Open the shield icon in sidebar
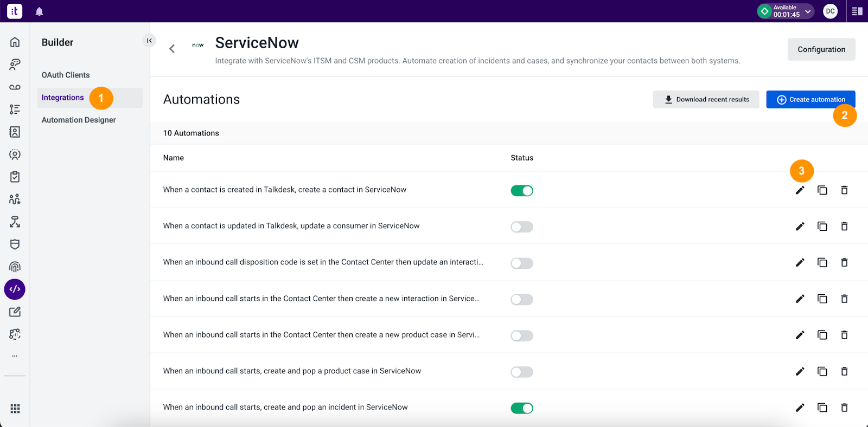 point(15,244)
